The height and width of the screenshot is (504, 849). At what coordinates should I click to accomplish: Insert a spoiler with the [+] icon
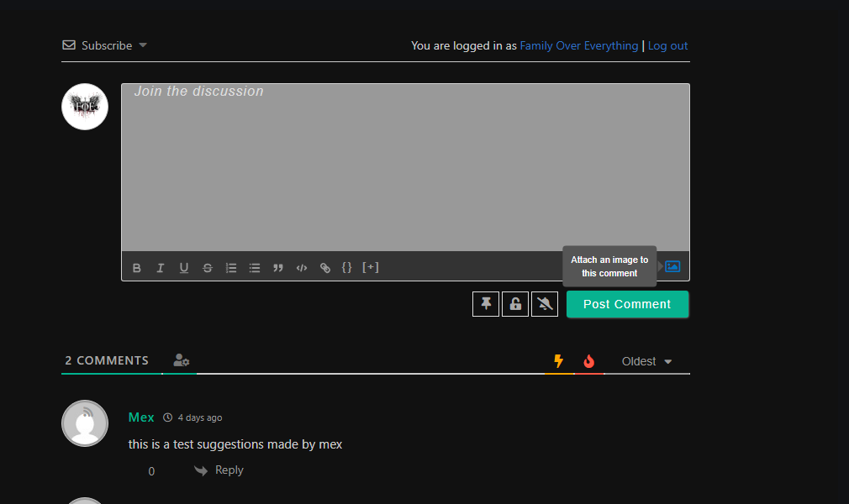(371, 267)
